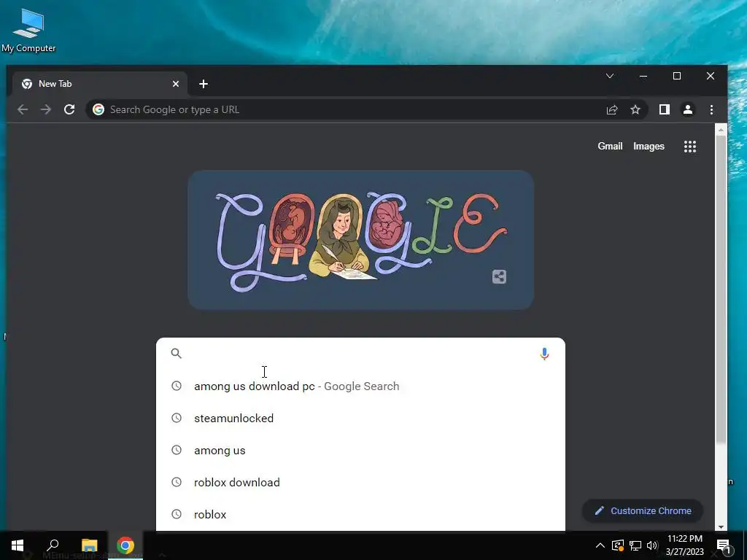Focus the Google search box
The width and height of the screenshot is (747, 560).
point(360,354)
